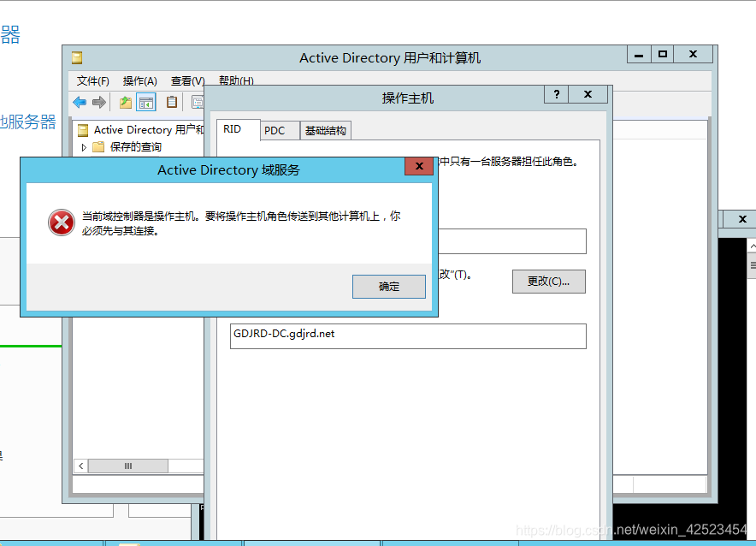Switch to the RID tab
The image size is (756, 546).
click(x=239, y=129)
